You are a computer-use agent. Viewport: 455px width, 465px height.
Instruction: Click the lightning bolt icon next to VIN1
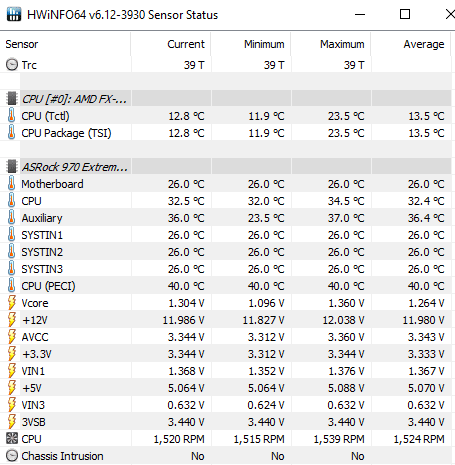pyautogui.click(x=12, y=371)
